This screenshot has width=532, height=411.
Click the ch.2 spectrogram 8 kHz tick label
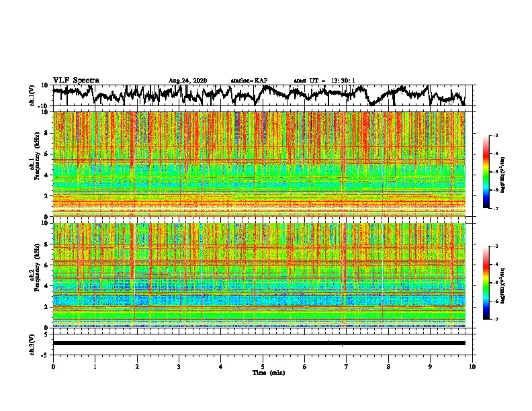pos(46,244)
